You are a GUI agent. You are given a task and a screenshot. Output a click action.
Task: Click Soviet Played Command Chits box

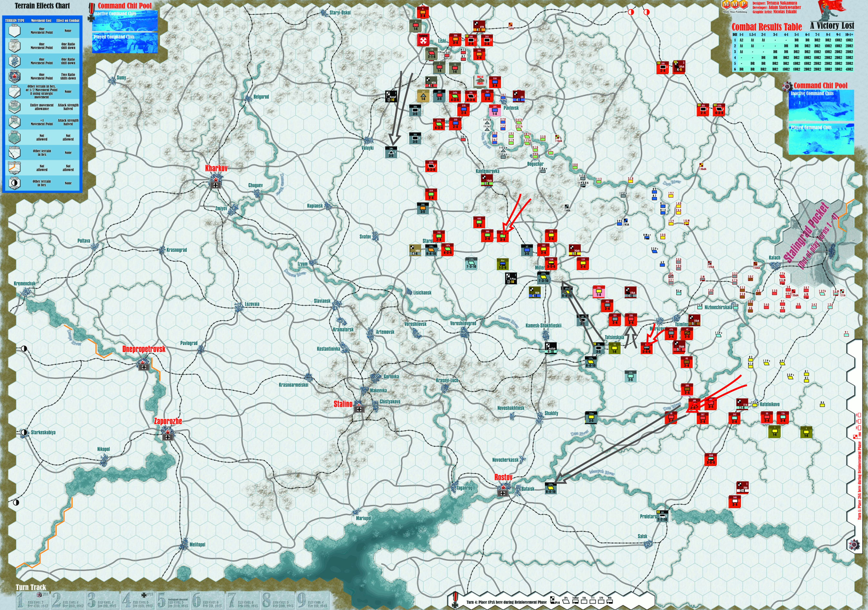pyautogui.click(x=821, y=139)
